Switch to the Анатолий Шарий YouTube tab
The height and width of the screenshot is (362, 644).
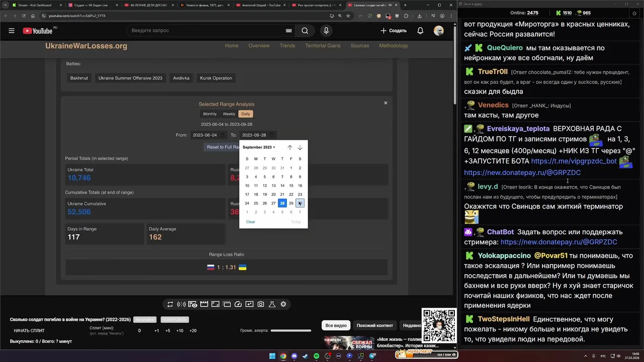pos(261,5)
